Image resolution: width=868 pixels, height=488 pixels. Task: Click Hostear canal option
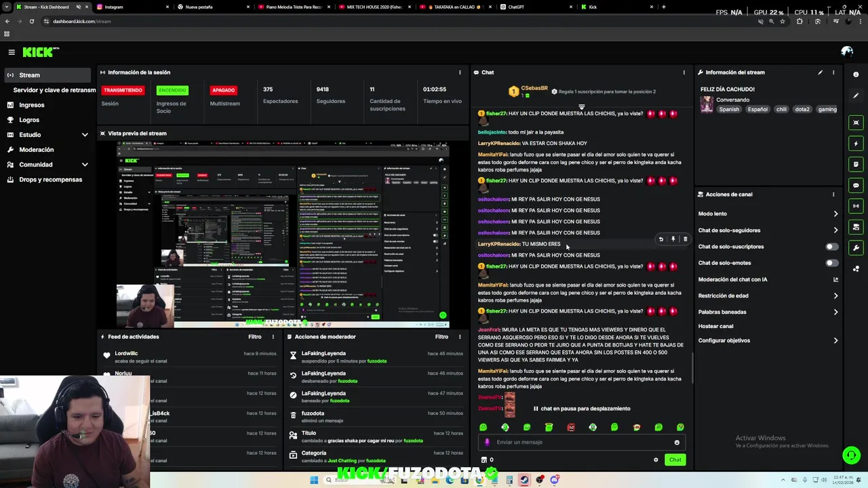pos(716,326)
